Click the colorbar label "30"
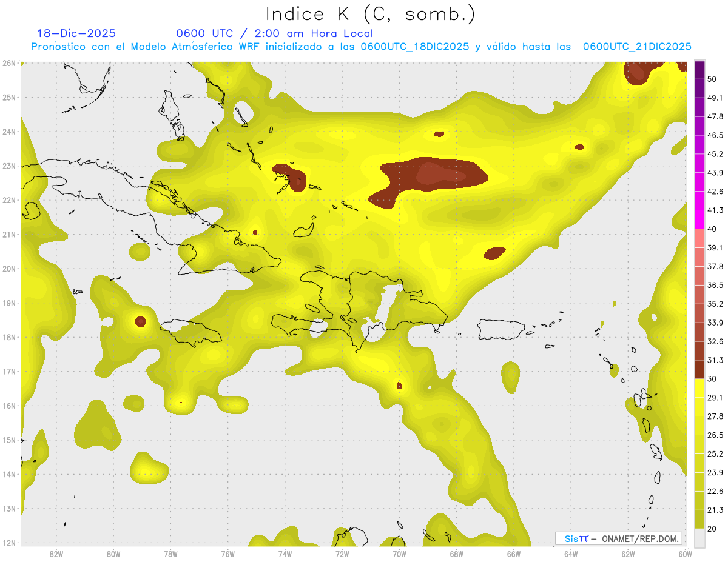728x562 pixels. pyautogui.click(x=712, y=379)
